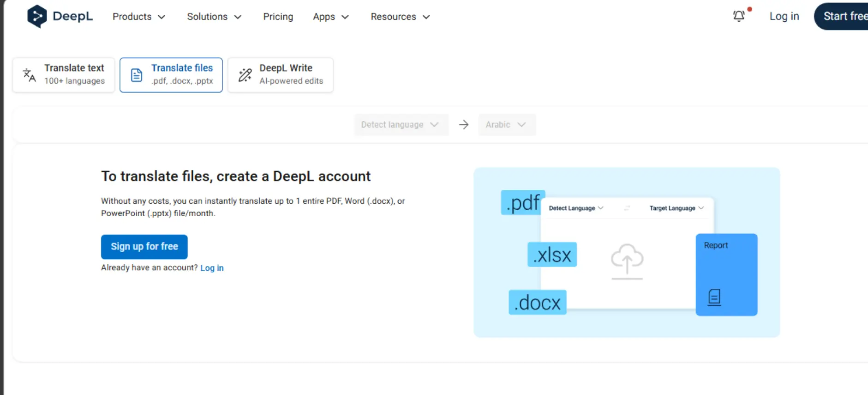
Task: Click the DeepL logo icon
Action: coord(37,16)
